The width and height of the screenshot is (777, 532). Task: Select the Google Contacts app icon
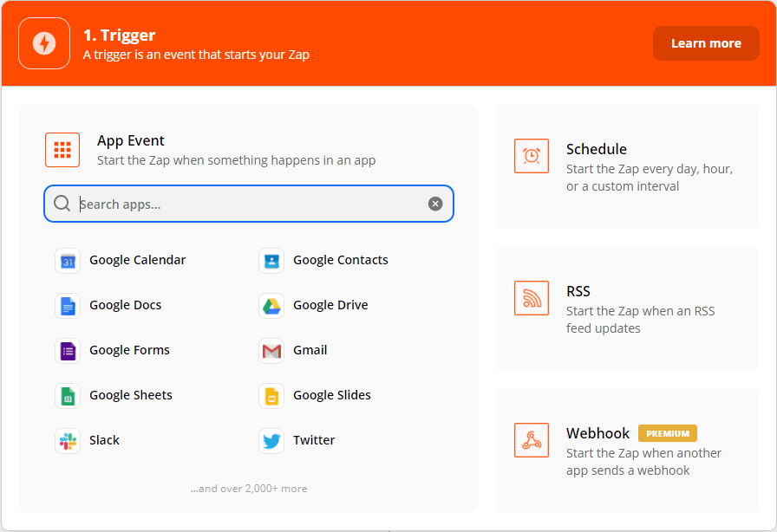pos(271,260)
